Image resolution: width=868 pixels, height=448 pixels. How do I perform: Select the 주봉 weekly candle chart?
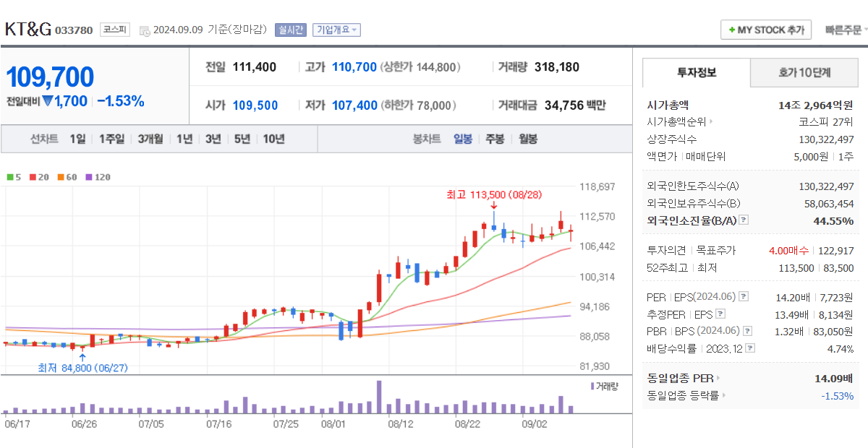(x=495, y=139)
